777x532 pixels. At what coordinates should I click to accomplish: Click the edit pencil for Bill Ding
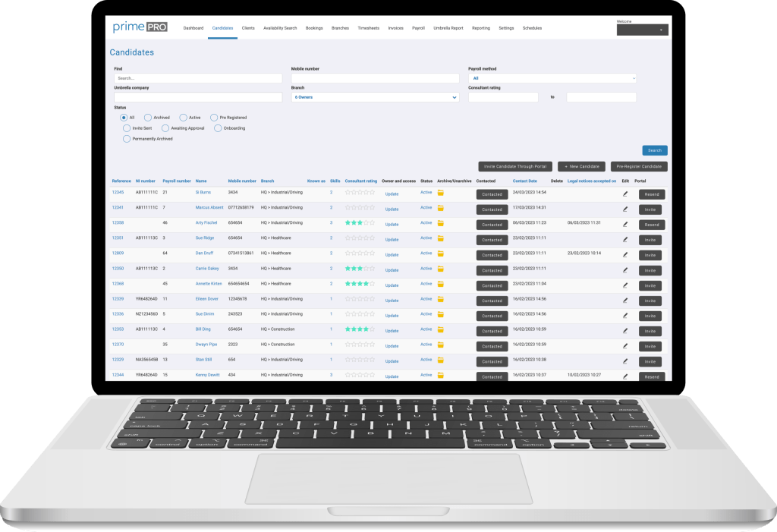pyautogui.click(x=625, y=331)
